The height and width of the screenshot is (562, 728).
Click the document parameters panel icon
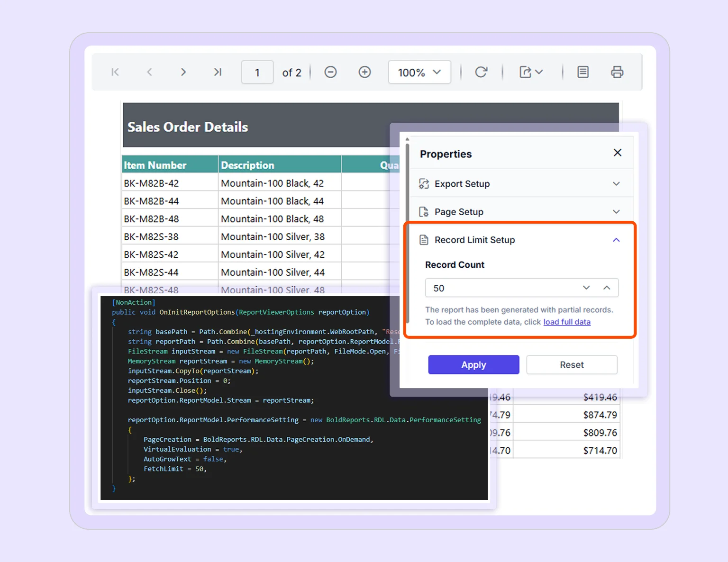point(582,72)
